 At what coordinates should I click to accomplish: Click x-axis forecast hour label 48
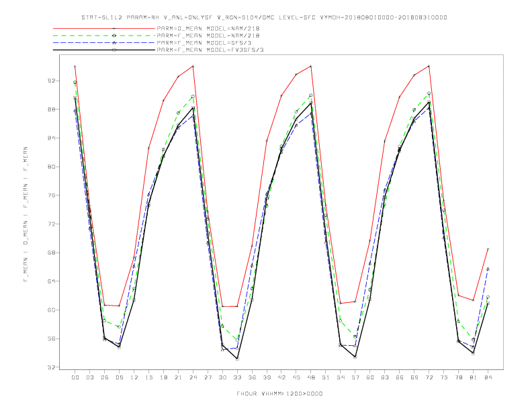311,377
